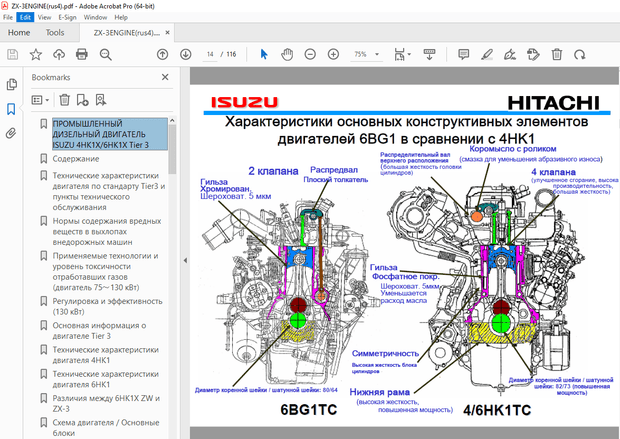Image resolution: width=620 pixels, height=439 pixels.
Task: Open the E-Sign menu
Action: 67,17
